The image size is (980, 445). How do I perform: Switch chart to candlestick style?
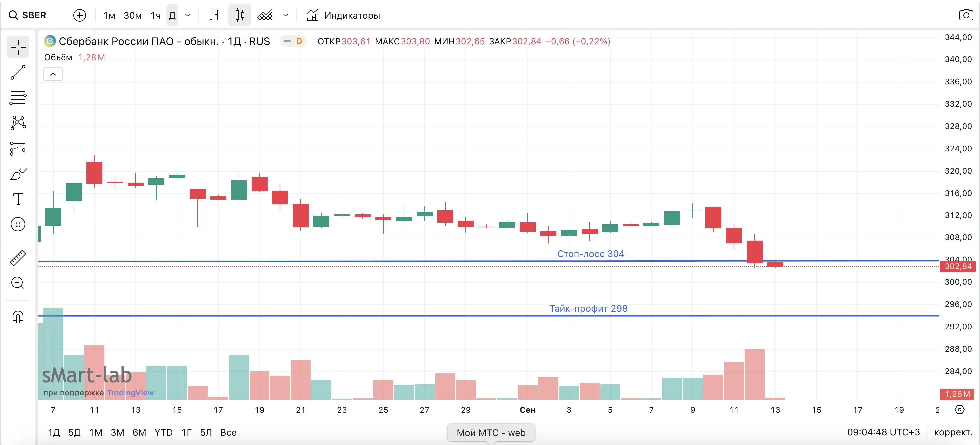pyautogui.click(x=240, y=15)
